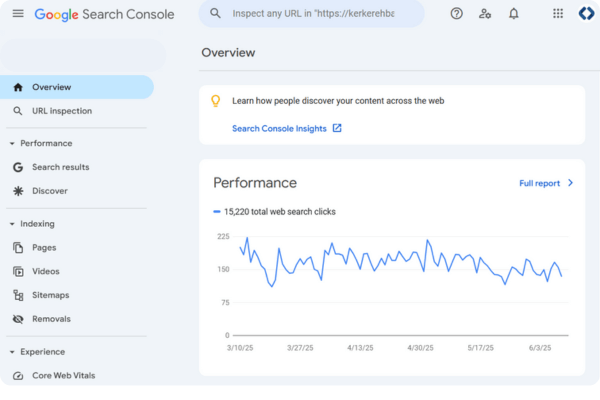
Task: Click the Core Web Vitals gauge icon
Action: 18,376
